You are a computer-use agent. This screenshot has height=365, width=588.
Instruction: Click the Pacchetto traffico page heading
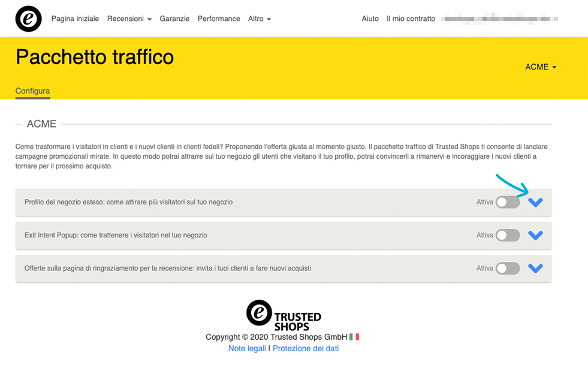tap(95, 57)
